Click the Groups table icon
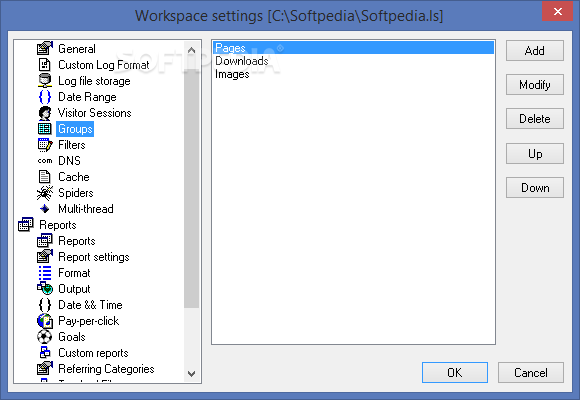Image resolution: width=580 pixels, height=400 pixels. 45,128
